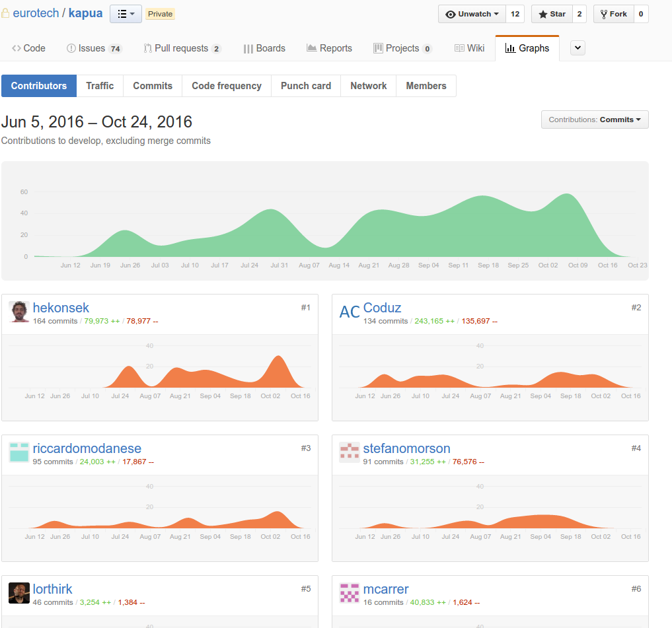Star the kapua repository
672x628 pixels.
[x=552, y=14]
